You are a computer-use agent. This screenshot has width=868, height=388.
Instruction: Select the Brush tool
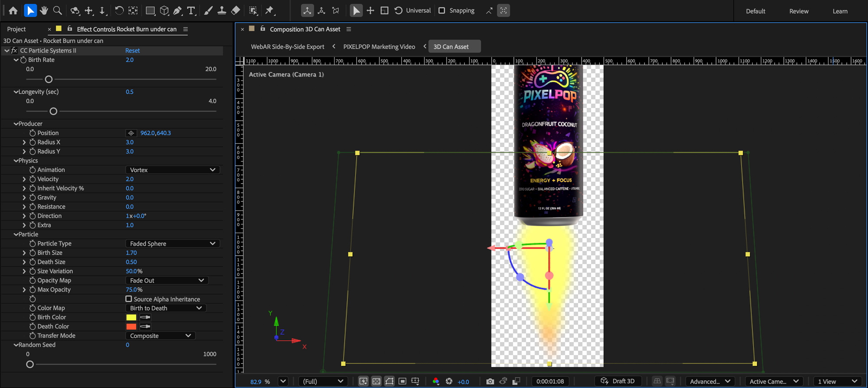pyautogui.click(x=208, y=10)
